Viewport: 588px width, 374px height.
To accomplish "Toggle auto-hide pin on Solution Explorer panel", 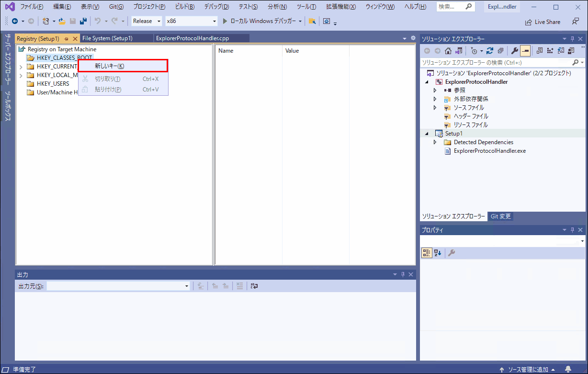I will [573, 39].
